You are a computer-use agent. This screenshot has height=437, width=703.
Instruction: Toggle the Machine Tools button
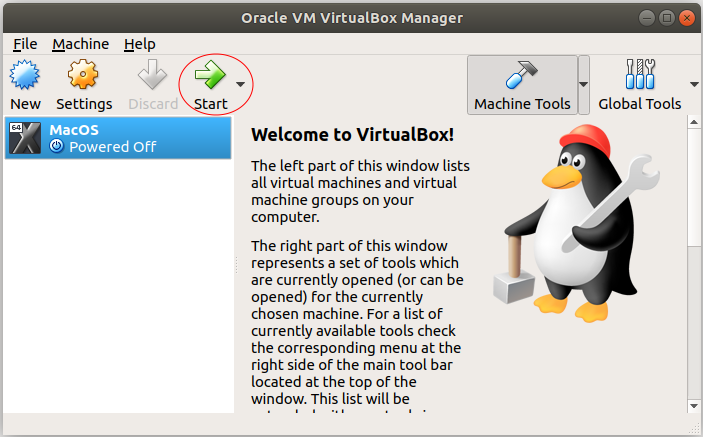522,85
